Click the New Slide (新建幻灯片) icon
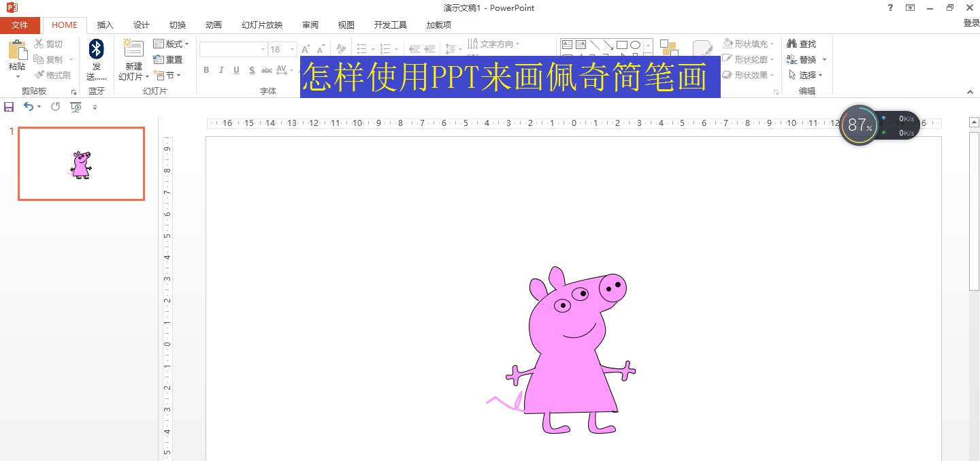The image size is (980, 461). [x=133, y=48]
